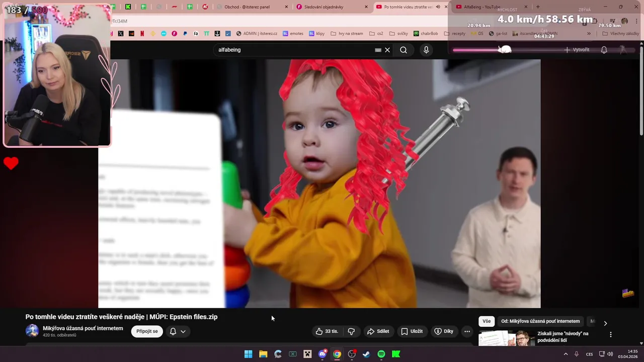Show hidden system tray icons chevron
The width and height of the screenshot is (644, 362).
coord(566,354)
